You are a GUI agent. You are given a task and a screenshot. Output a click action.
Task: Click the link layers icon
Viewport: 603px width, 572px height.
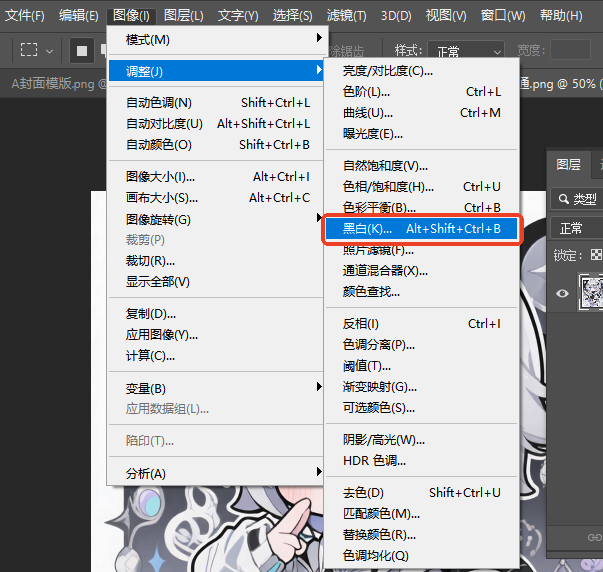[595, 537]
